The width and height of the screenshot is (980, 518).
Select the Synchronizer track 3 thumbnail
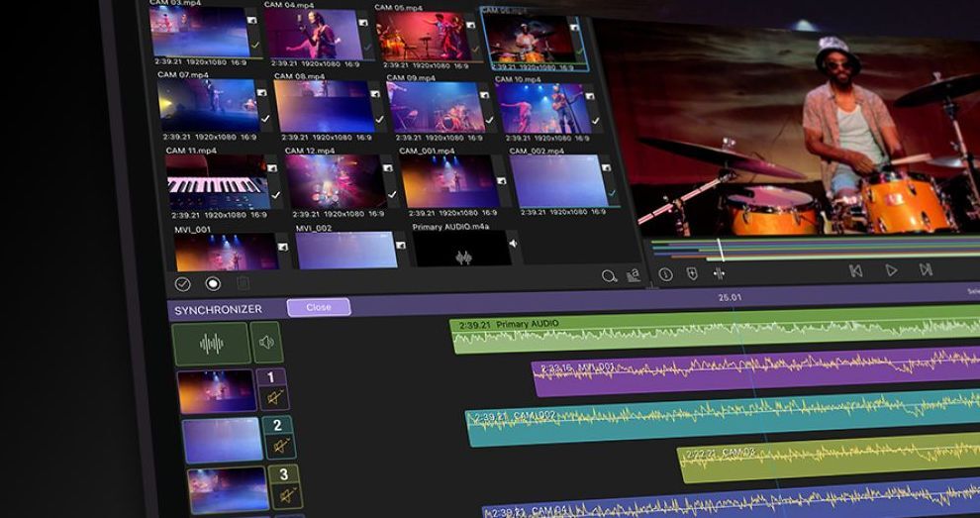(x=229, y=490)
